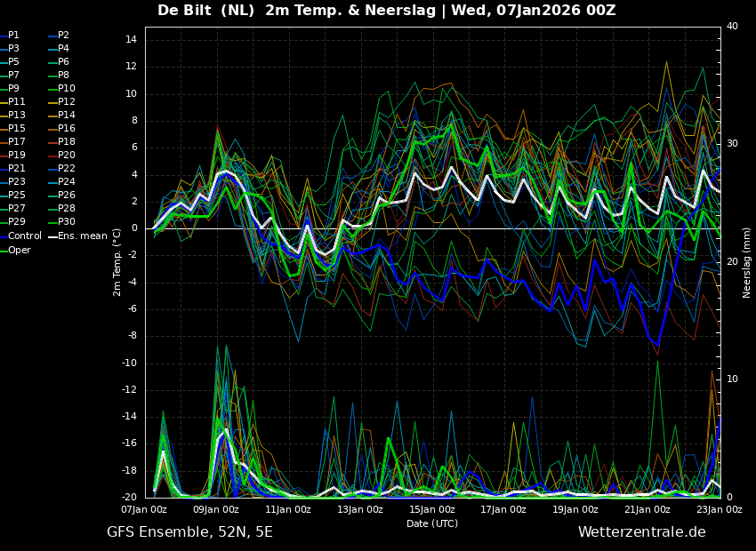Click legend label P29

click(x=12, y=221)
